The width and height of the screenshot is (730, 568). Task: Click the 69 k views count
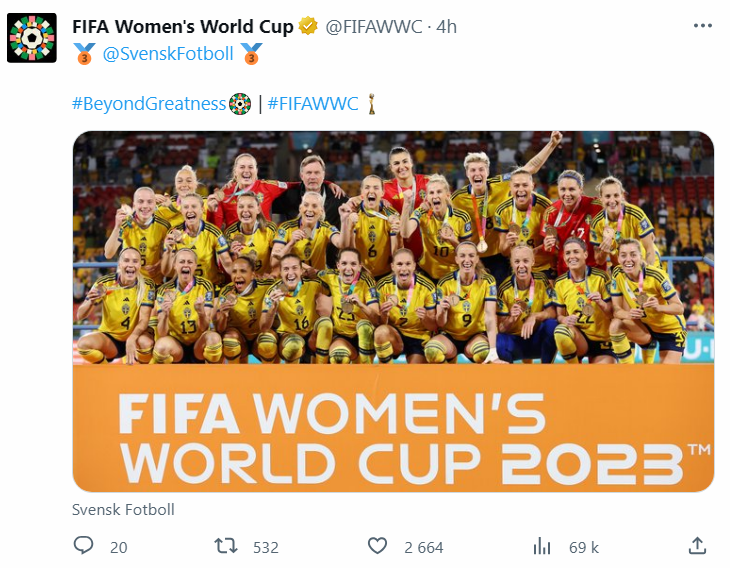click(x=583, y=547)
